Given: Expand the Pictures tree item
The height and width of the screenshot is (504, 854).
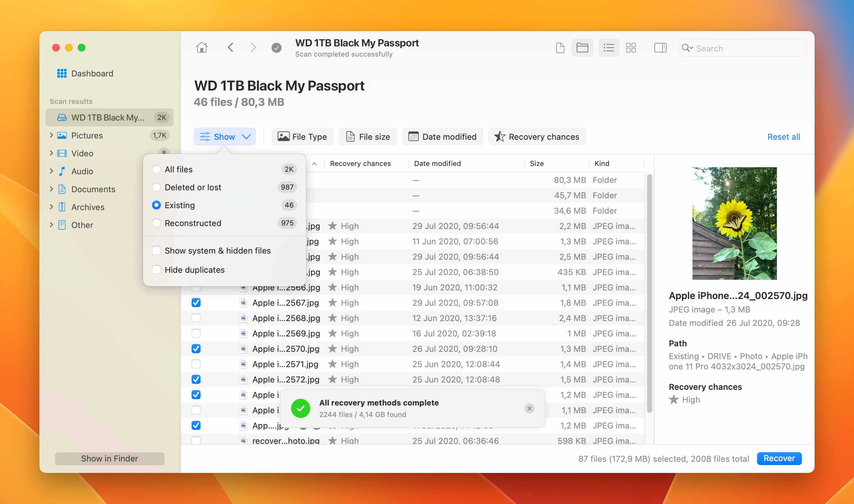Looking at the screenshot, I should point(51,135).
